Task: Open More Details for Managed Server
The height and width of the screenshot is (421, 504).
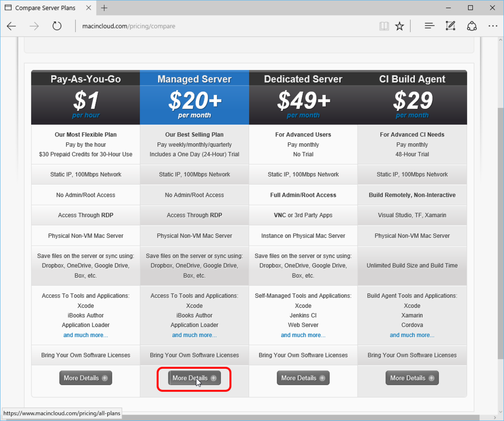Action: pyautogui.click(x=194, y=378)
